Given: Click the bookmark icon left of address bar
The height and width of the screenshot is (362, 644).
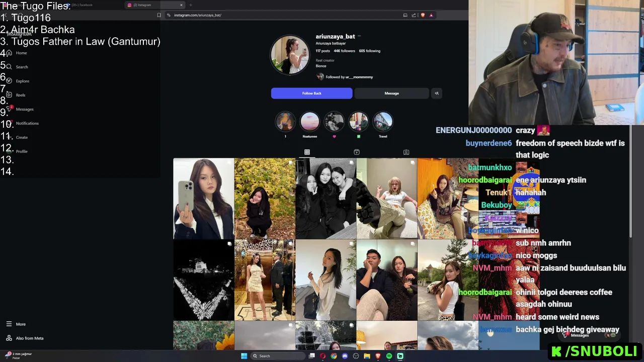Looking at the screenshot, I should [x=159, y=15].
